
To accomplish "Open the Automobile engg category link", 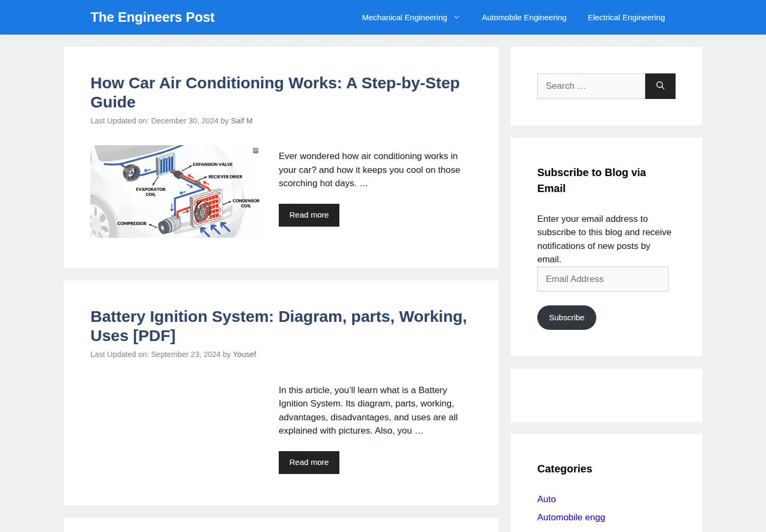I will pos(571,517).
